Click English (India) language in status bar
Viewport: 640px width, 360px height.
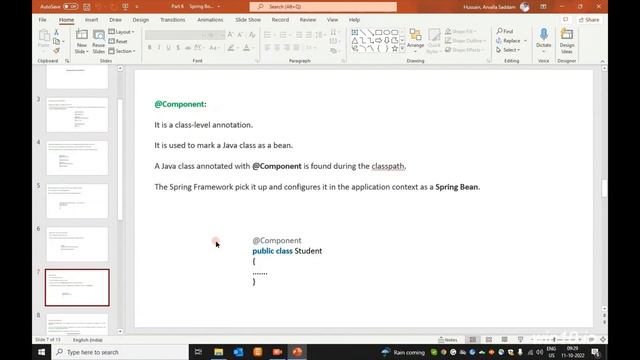coord(88,340)
